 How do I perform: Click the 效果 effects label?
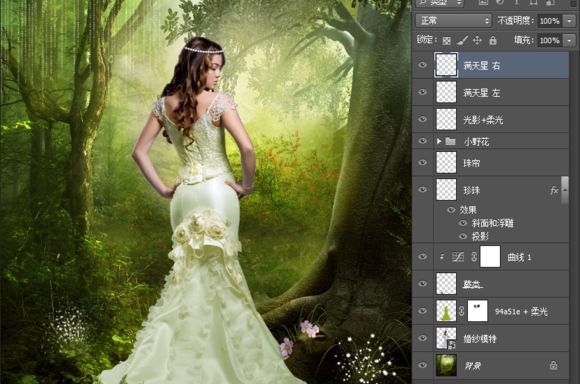click(x=468, y=210)
